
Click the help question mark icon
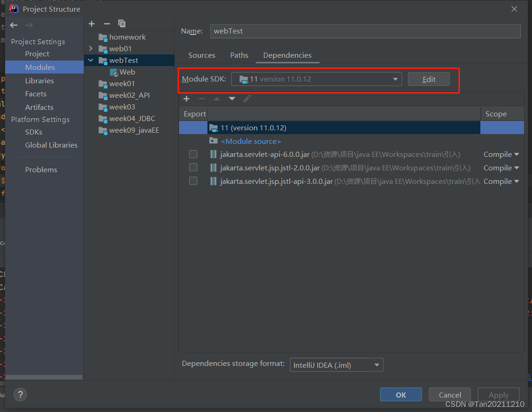(20, 394)
